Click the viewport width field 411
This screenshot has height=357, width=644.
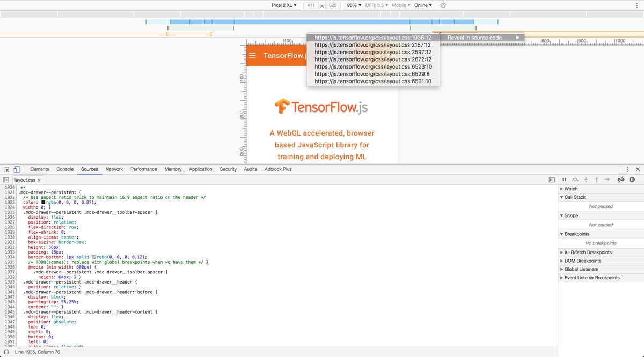pyautogui.click(x=310, y=5)
